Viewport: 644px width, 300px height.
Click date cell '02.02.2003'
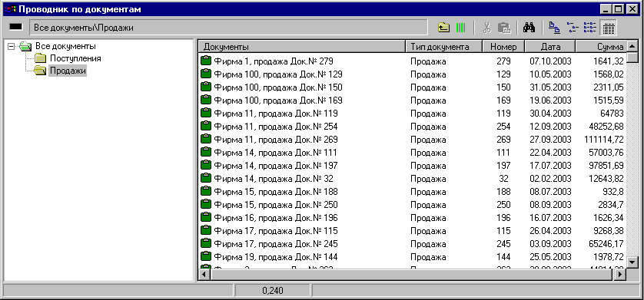pos(550,179)
